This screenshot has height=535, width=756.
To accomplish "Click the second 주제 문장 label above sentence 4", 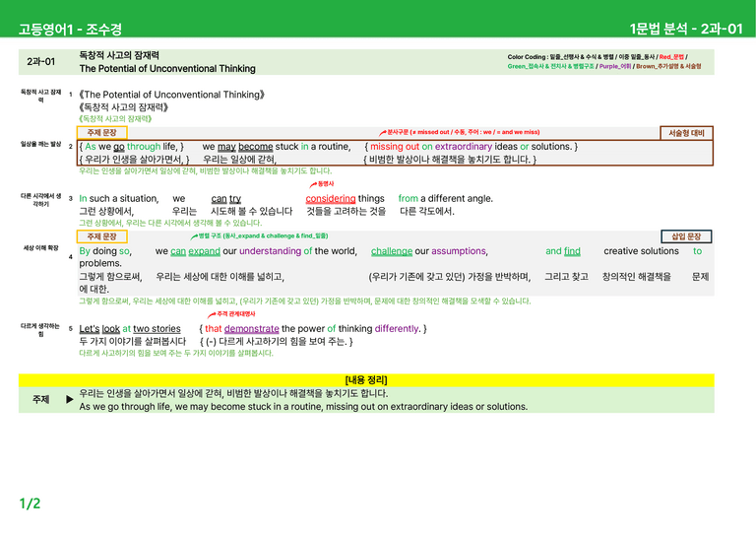I will pyautogui.click(x=101, y=236).
